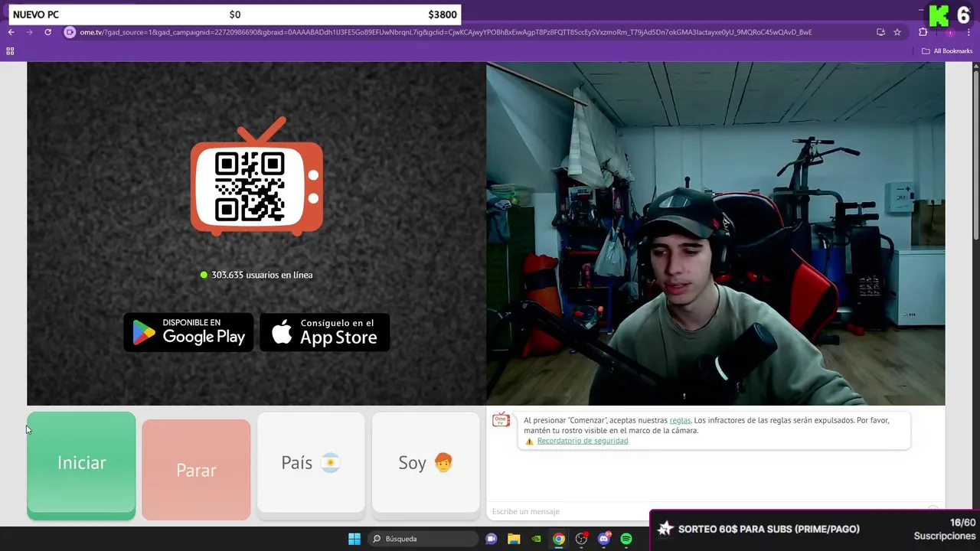
Task: Click the SORTEO 60$ PARA SUBS banner
Action: (x=815, y=530)
